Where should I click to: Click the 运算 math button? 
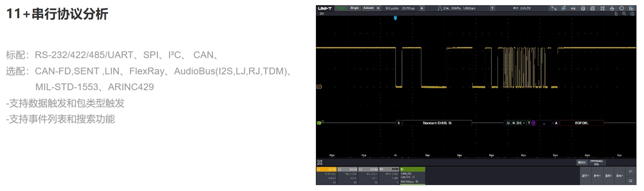pos(608,176)
